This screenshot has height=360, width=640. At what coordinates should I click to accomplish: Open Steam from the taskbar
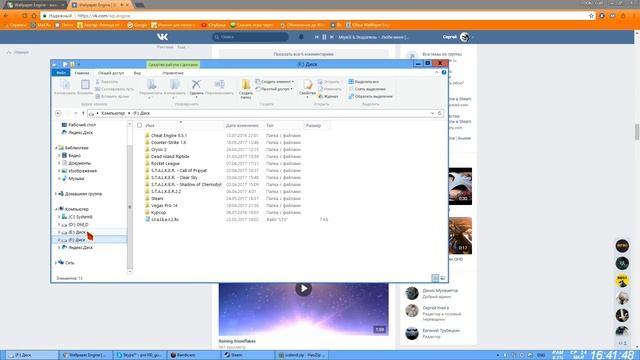pyautogui.click(x=247, y=355)
